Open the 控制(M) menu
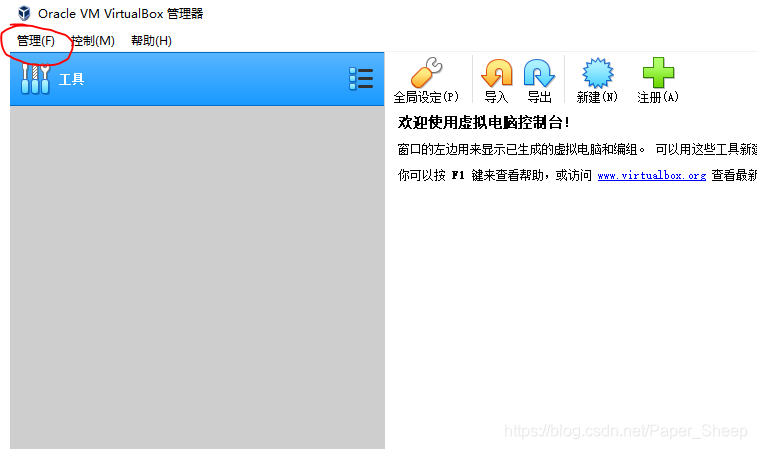This screenshot has height=449, width=757. 93,41
